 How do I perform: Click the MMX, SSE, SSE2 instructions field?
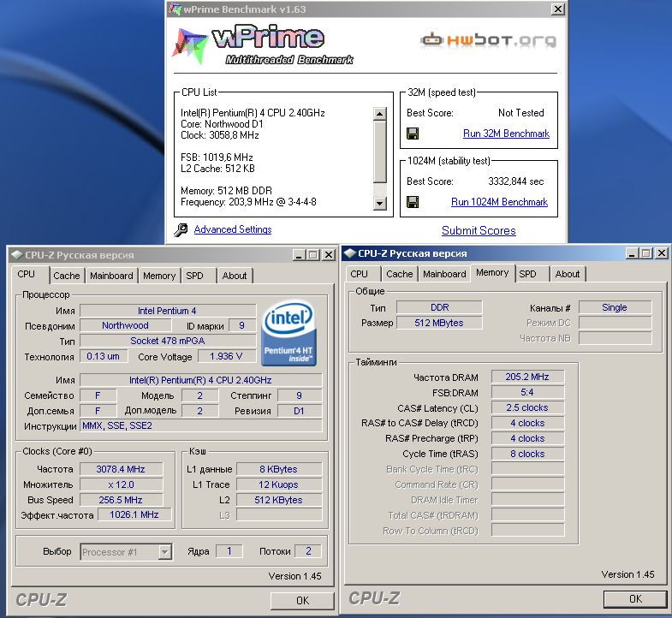point(200,425)
